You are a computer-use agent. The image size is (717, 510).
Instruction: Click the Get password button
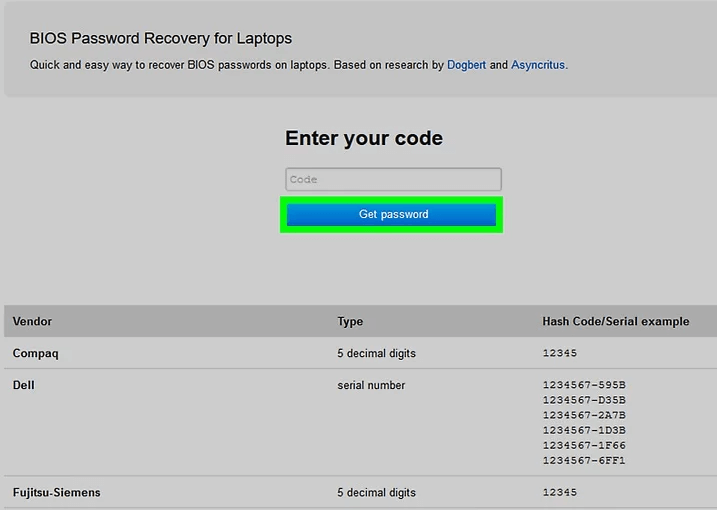391,215
